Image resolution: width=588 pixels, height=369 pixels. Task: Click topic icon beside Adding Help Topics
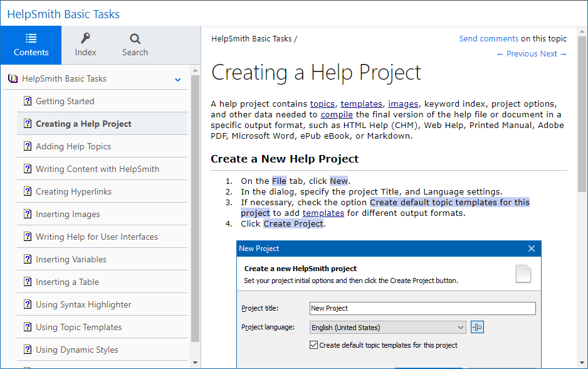click(28, 146)
